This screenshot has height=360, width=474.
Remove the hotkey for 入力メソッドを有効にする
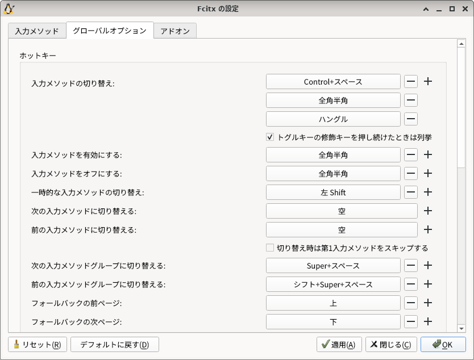[411, 155]
